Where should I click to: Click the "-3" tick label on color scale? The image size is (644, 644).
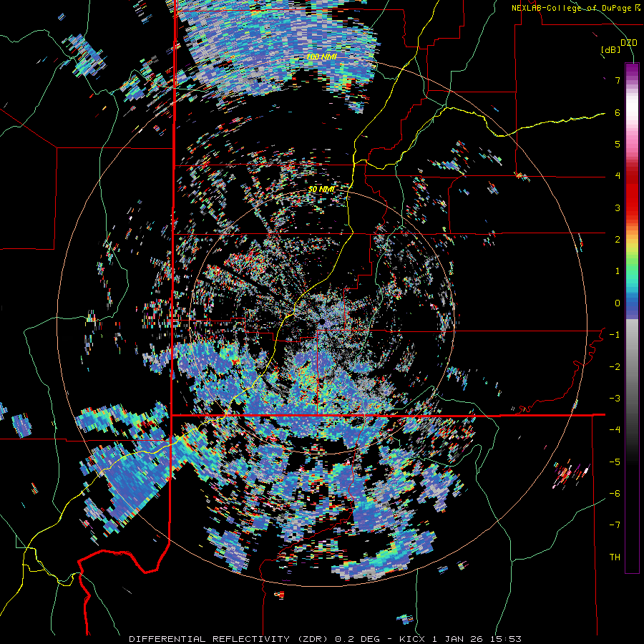(615, 399)
